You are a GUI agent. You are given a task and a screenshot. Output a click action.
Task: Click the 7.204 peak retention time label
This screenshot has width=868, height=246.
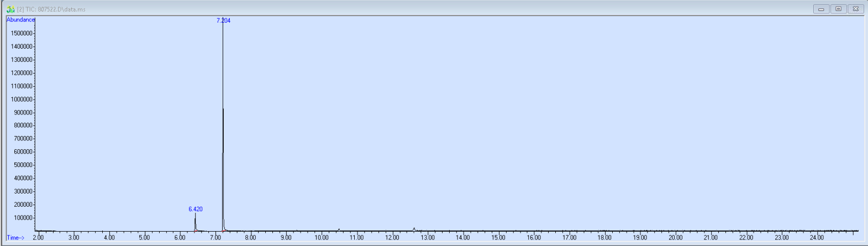(223, 20)
